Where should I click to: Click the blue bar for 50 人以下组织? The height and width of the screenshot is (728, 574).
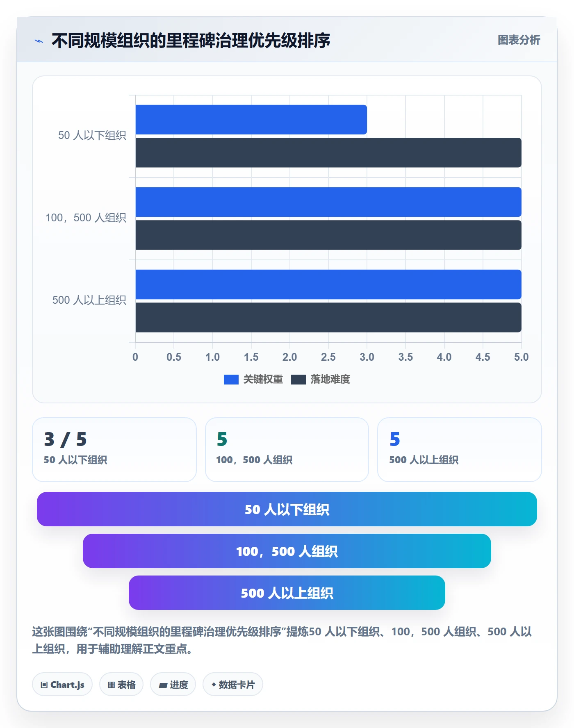click(251, 120)
